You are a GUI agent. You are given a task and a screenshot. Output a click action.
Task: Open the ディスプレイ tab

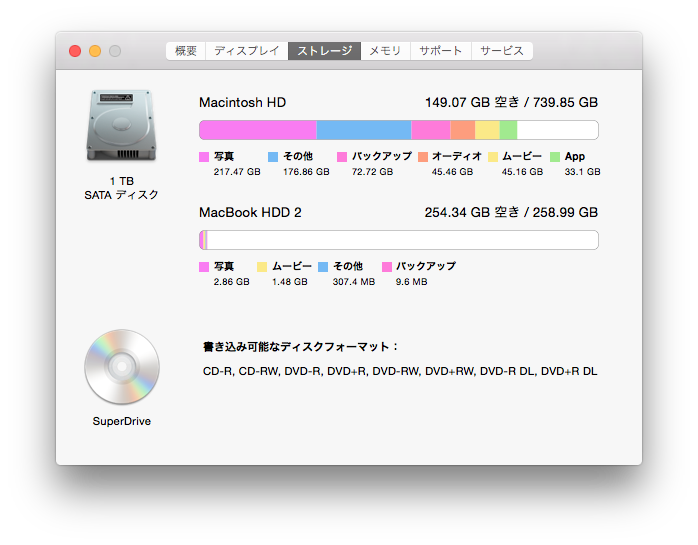247,51
